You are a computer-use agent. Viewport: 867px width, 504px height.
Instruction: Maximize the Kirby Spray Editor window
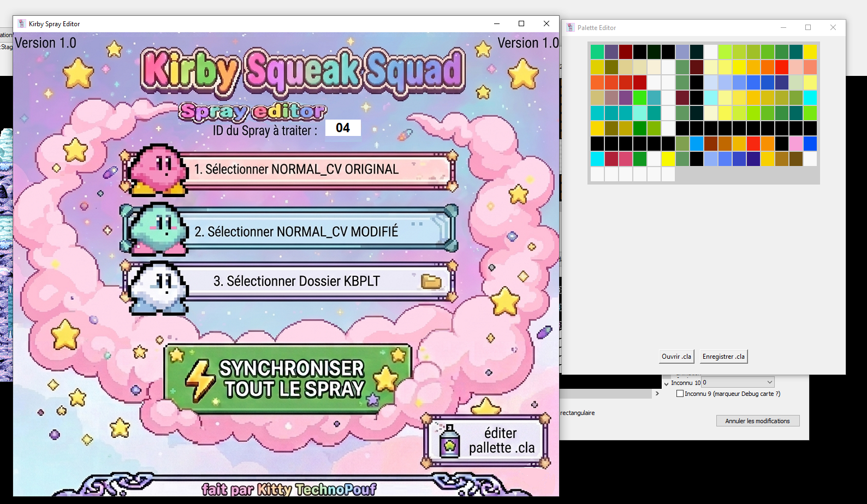tap(521, 23)
